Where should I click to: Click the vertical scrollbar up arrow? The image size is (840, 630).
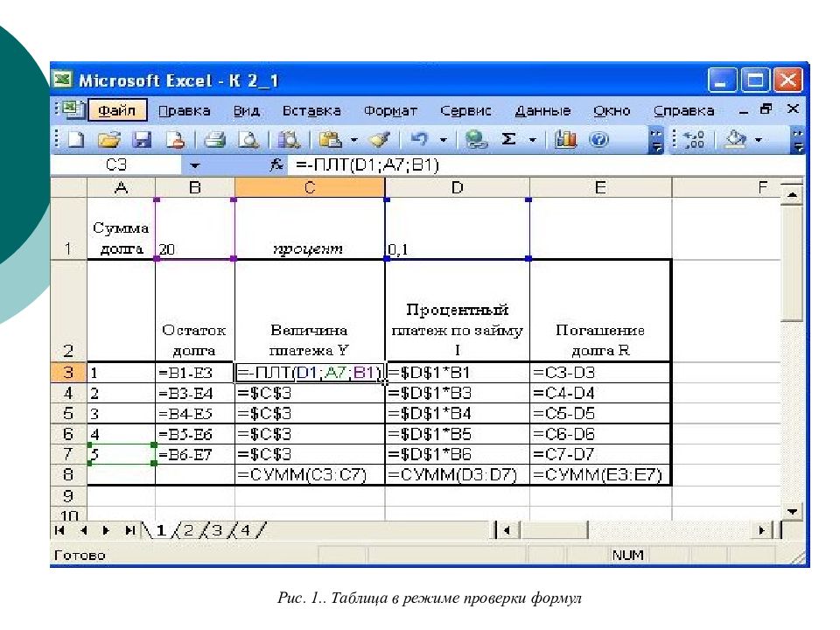(x=792, y=194)
